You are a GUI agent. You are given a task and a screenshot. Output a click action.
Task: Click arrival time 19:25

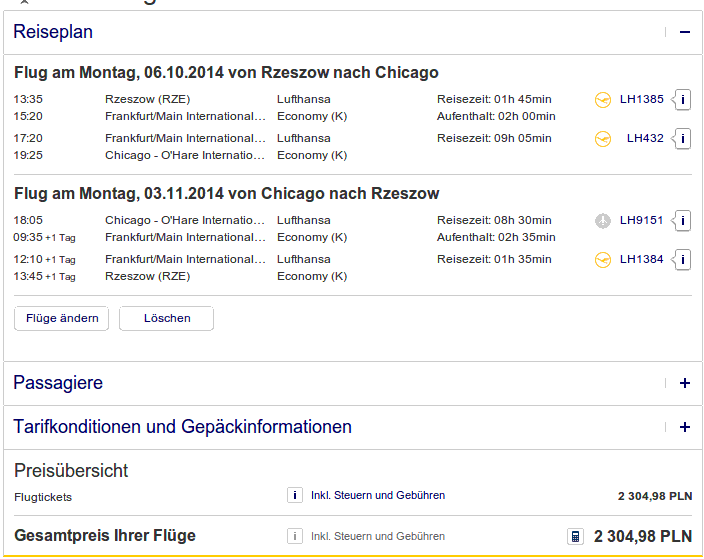point(28,155)
